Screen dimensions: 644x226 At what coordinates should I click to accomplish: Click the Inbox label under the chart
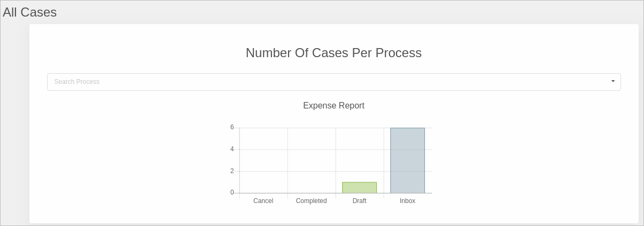(407, 201)
